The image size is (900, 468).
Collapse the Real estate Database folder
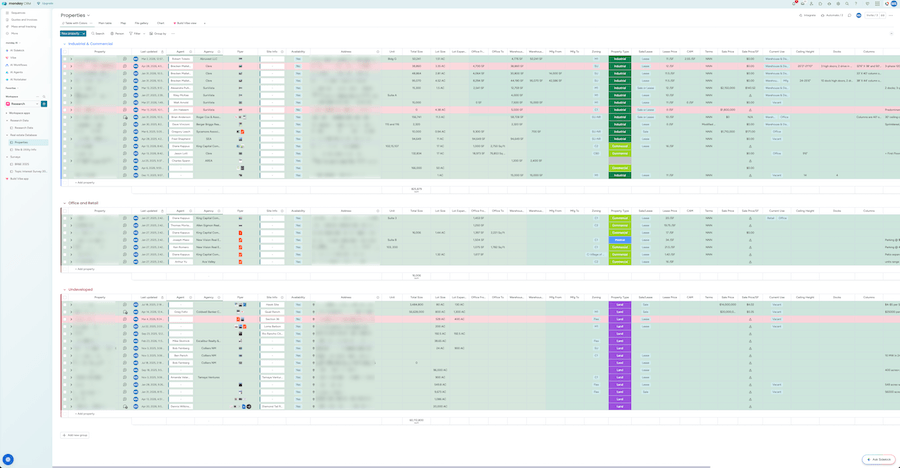6,135
